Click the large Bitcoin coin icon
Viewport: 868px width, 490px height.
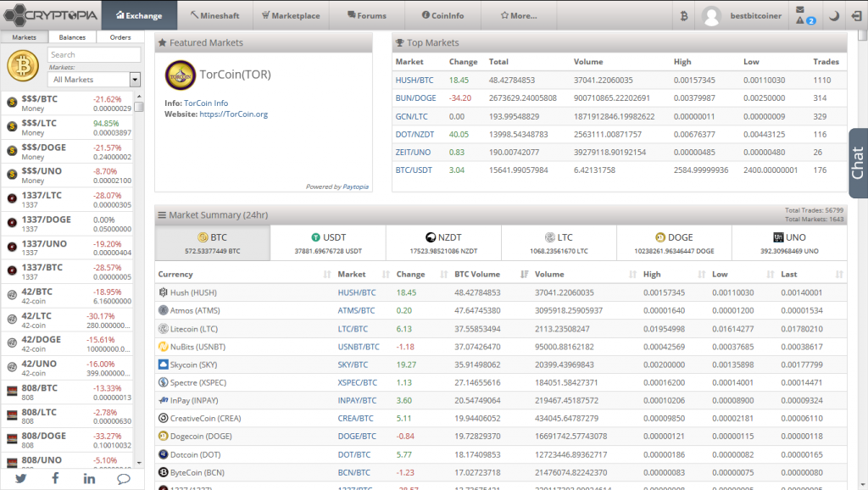coord(23,66)
